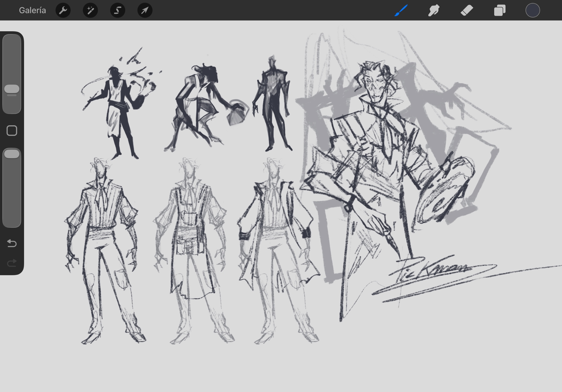Image resolution: width=562 pixels, height=392 pixels.
Task: Undo the last stroke
Action: tap(12, 243)
